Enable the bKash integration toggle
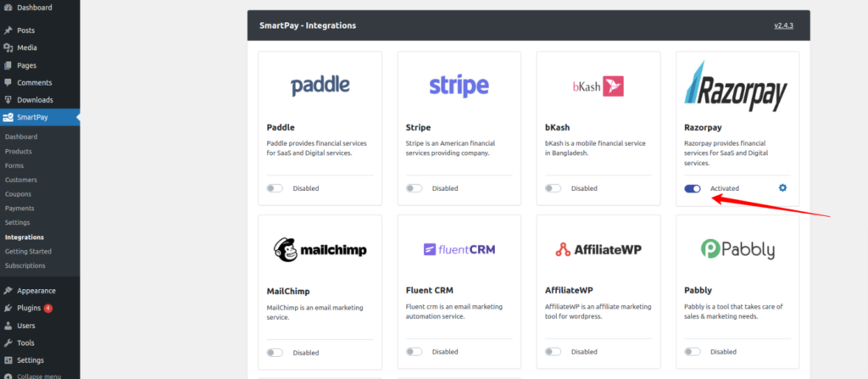The image size is (868, 379). tap(553, 188)
